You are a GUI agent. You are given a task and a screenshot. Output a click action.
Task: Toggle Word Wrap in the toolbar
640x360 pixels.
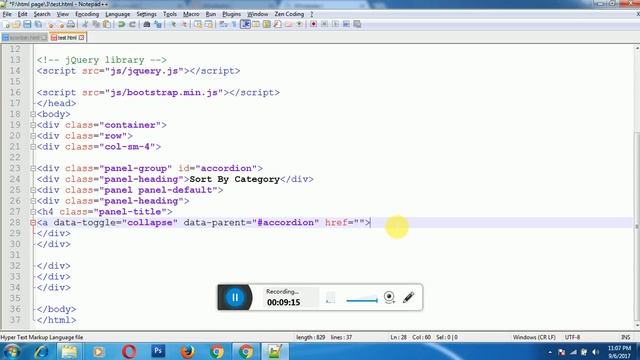tap(223, 24)
